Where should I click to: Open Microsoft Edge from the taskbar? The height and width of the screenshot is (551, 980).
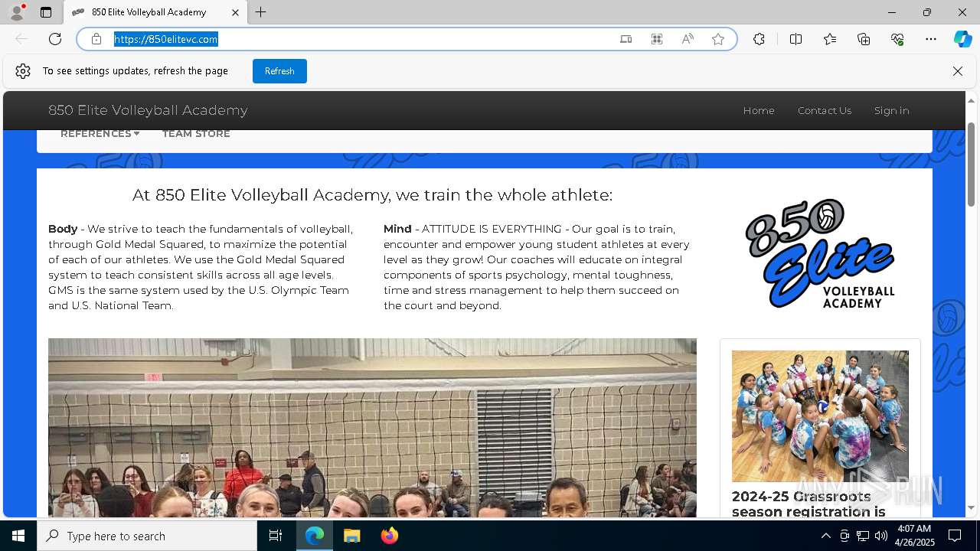click(315, 536)
